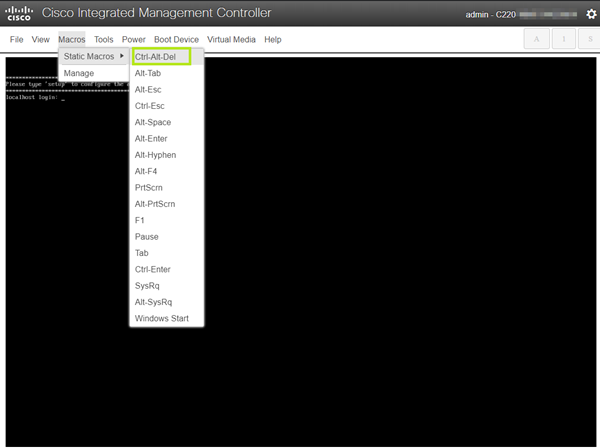Expand the Static Macros submenu arrow
The width and height of the screenshot is (600, 448).
tap(122, 56)
